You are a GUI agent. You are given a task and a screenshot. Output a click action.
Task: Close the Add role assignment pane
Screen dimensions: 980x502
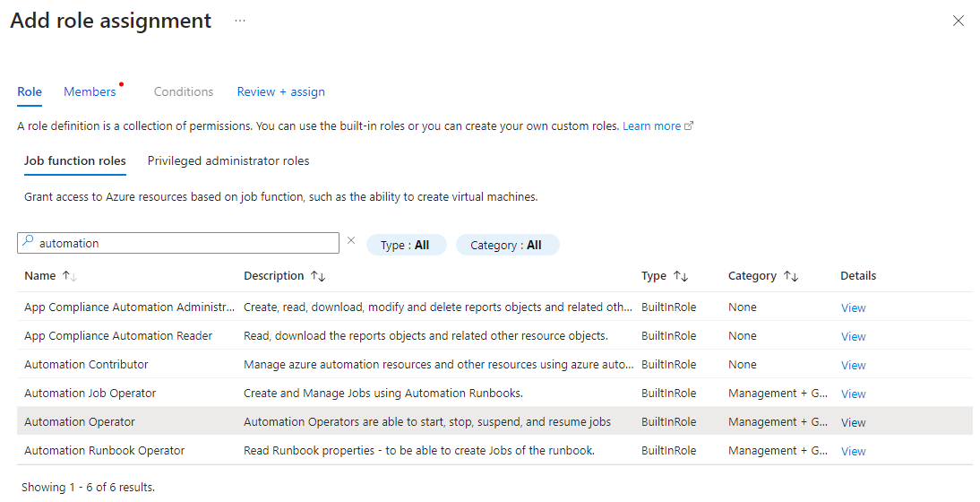coord(958,21)
